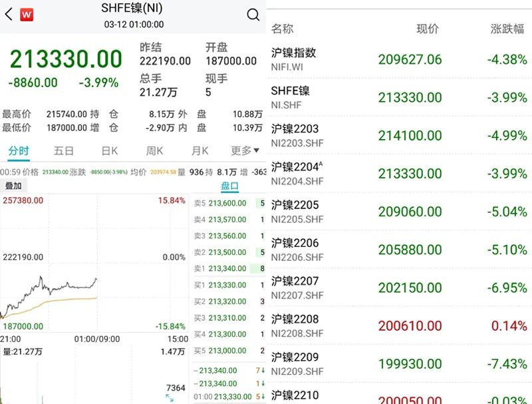Open 沪镍2205 contract row
This screenshot has height=404, width=532.
click(399, 212)
